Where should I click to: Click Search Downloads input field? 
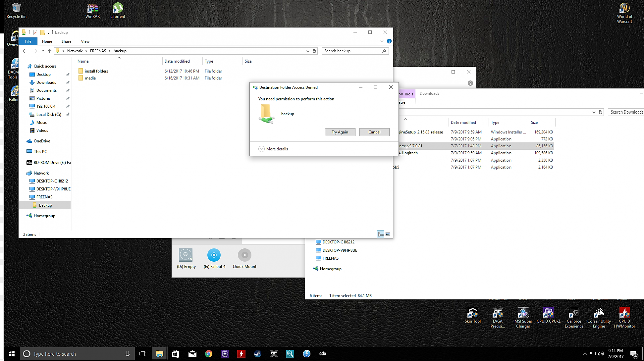(626, 112)
